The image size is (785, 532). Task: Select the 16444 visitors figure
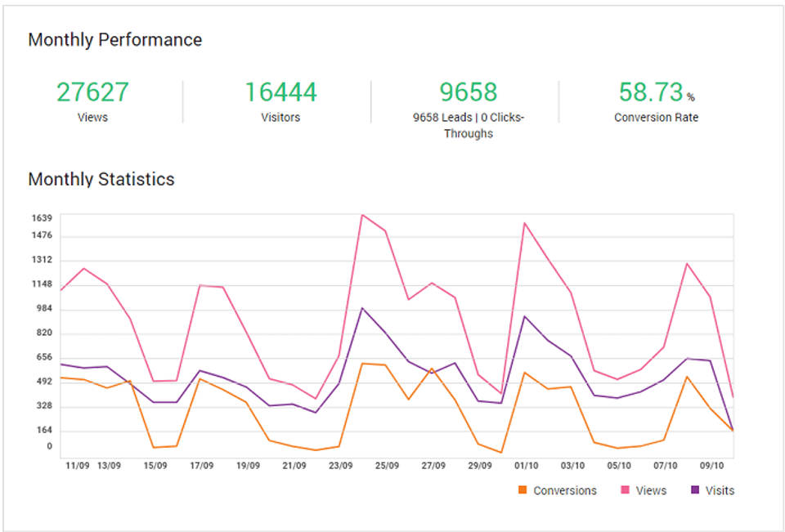[x=280, y=92]
